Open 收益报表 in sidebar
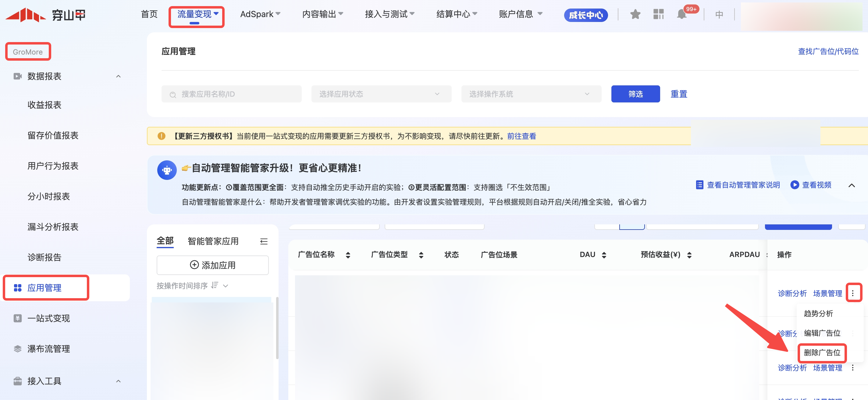The height and width of the screenshot is (400, 868). [44, 105]
